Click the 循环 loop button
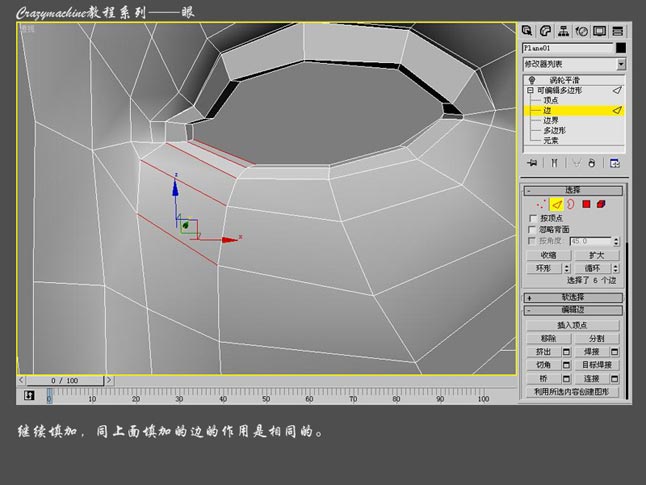 tap(593, 269)
